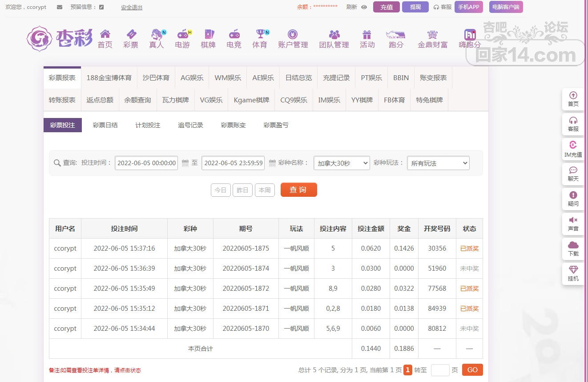Select the 彩票盈亏 sub-tab
Image resolution: width=588 pixels, height=382 pixels.
(x=276, y=125)
